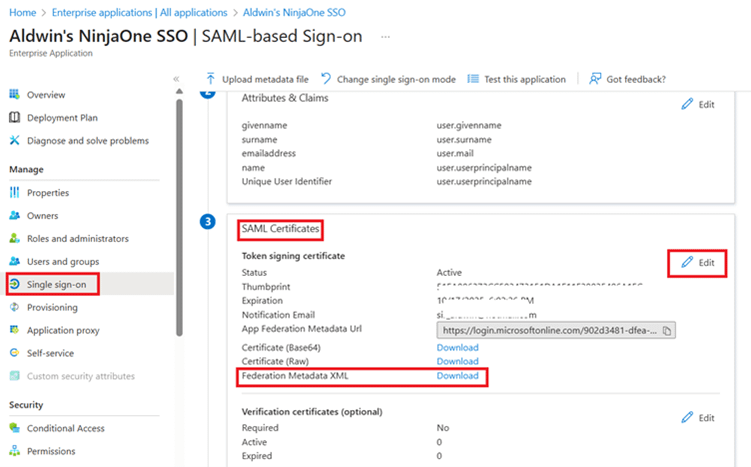Open Provisioning settings
751x467 pixels.
[x=52, y=308]
